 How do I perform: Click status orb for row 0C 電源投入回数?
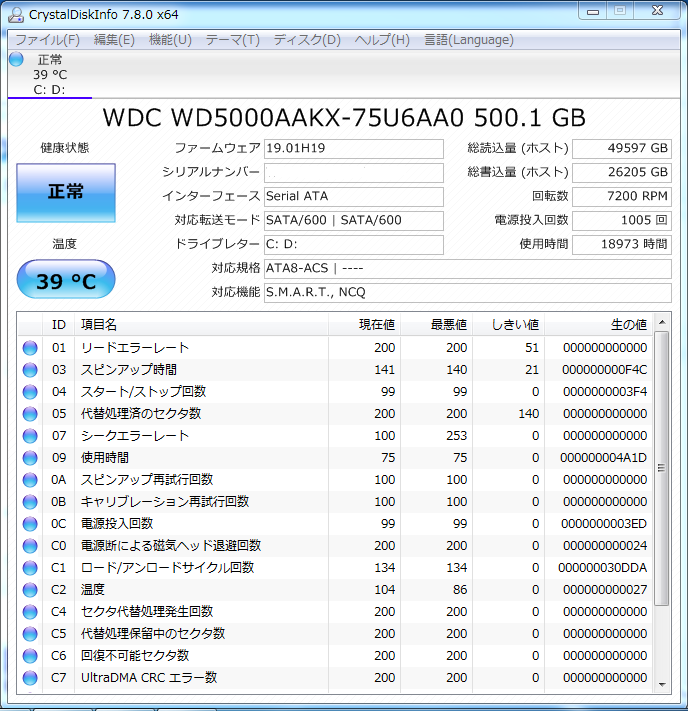coord(30,524)
